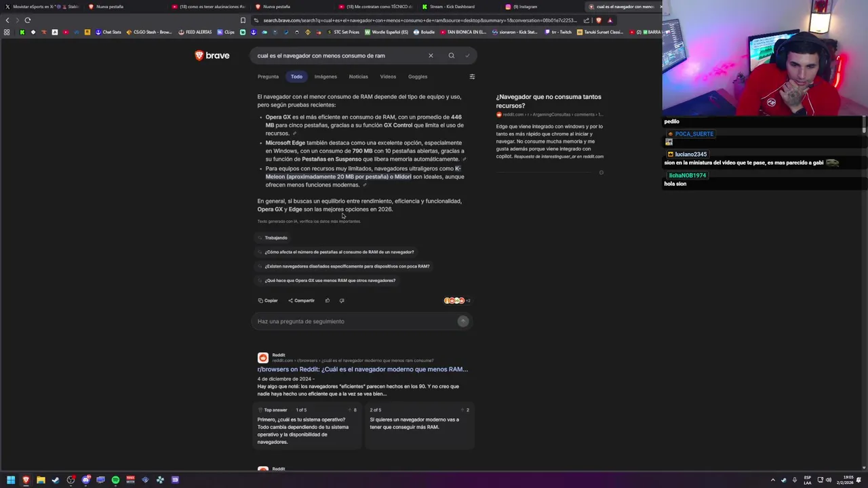Go back using the browser back arrow
The image size is (868, 488).
point(7,20)
